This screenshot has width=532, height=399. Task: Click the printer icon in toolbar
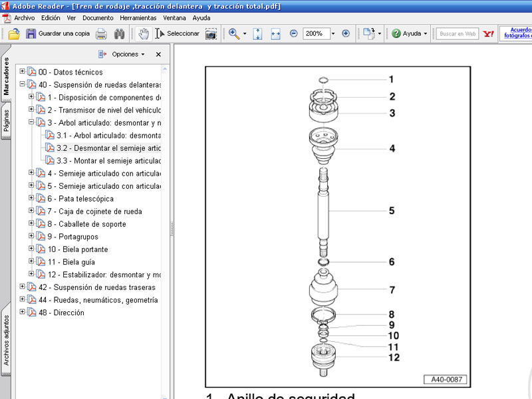pyautogui.click(x=102, y=34)
